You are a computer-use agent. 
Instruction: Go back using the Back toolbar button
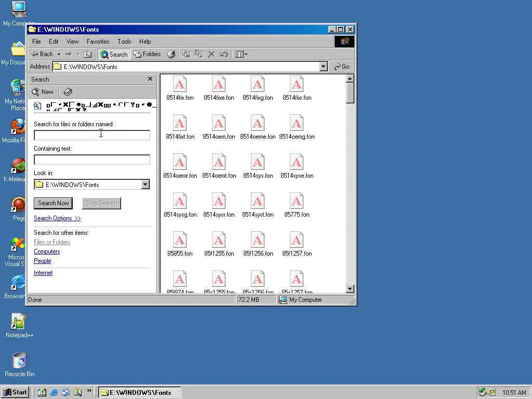pos(42,54)
